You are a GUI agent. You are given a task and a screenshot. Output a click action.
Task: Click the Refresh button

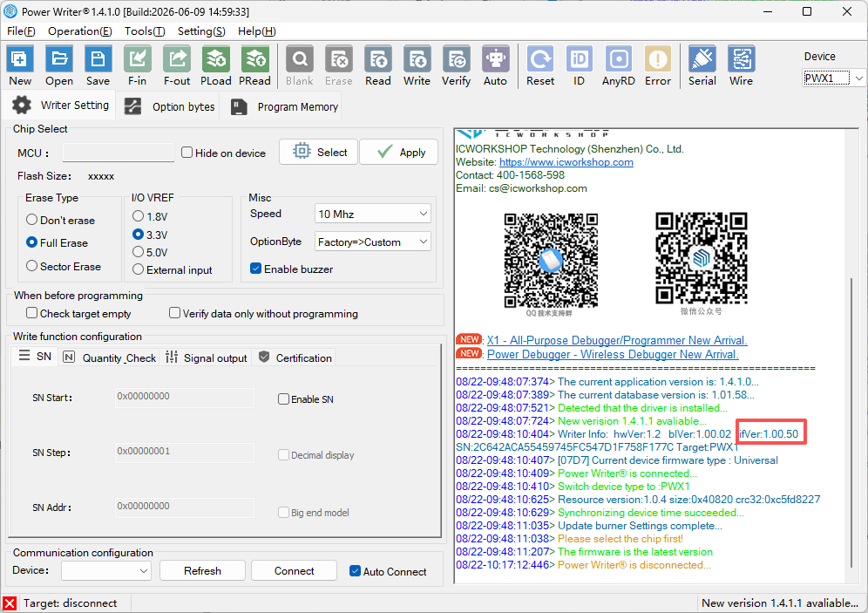[202, 570]
